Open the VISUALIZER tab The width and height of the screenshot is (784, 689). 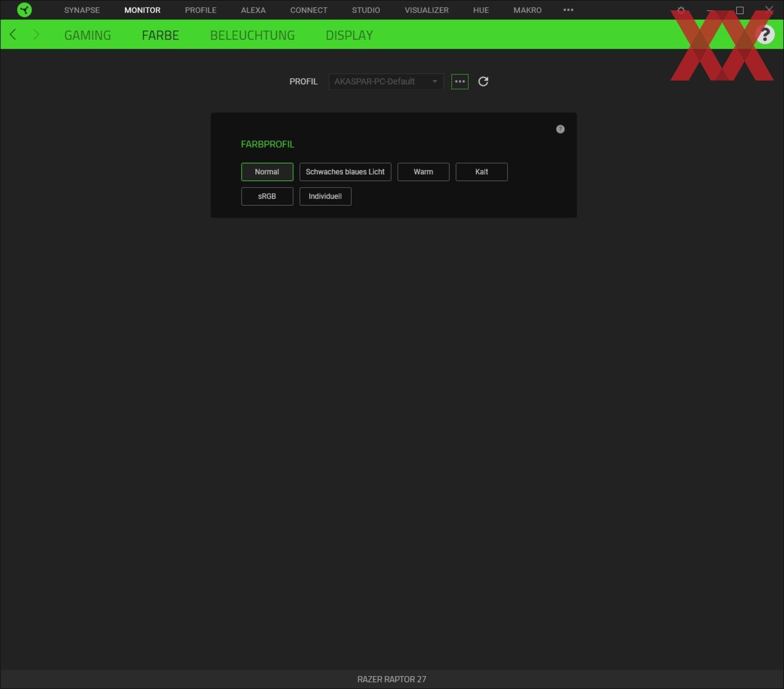[427, 10]
